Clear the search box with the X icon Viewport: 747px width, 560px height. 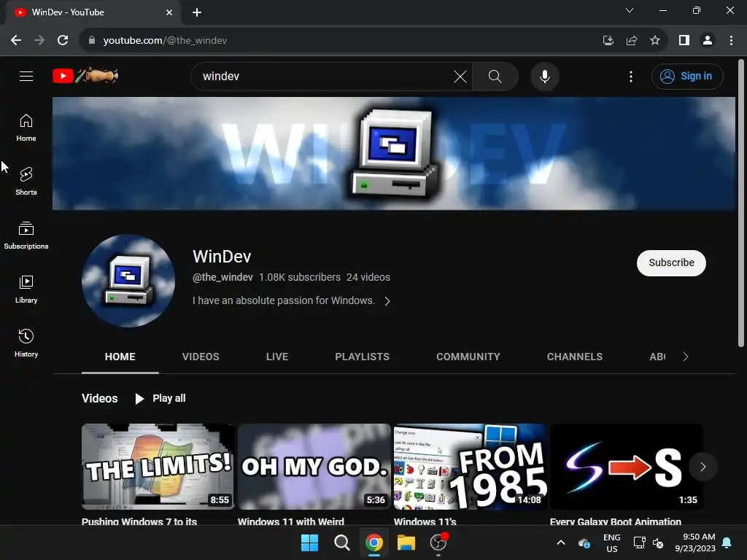pyautogui.click(x=460, y=76)
